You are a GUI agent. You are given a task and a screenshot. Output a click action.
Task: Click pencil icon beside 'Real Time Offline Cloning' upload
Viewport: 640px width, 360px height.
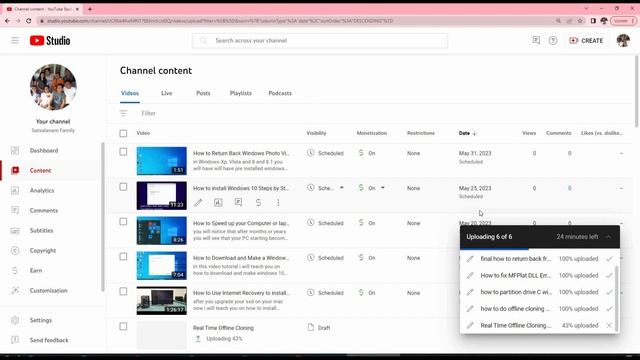point(470,325)
